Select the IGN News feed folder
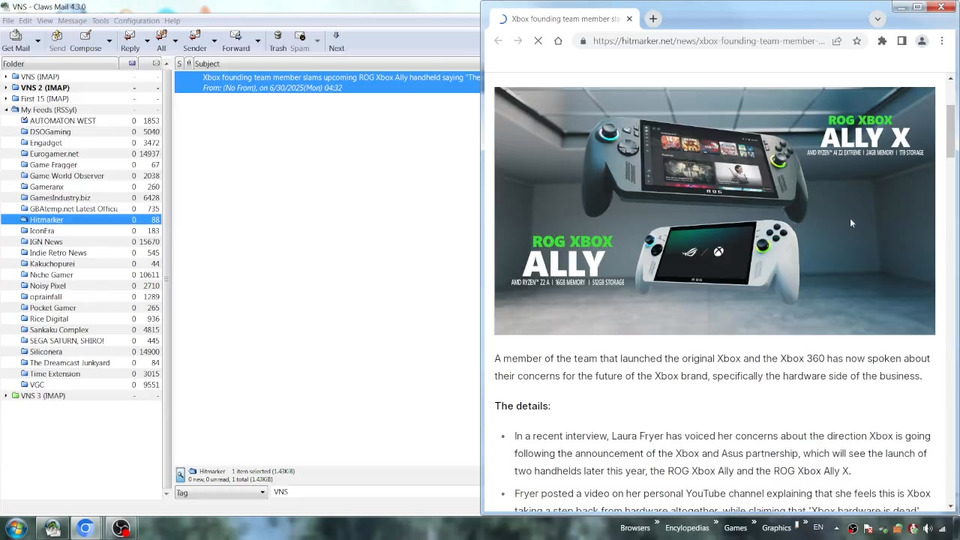This screenshot has height=540, width=960. (81, 242)
